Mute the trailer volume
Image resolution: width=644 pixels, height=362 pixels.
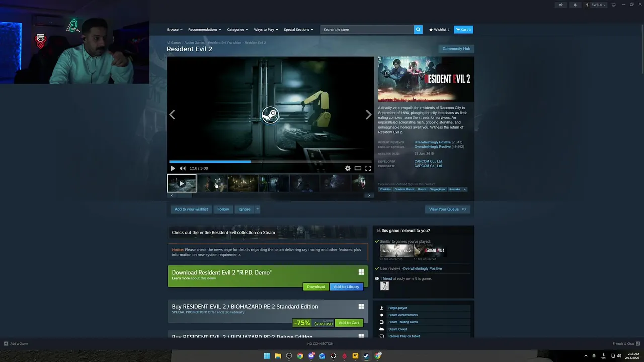tap(183, 168)
